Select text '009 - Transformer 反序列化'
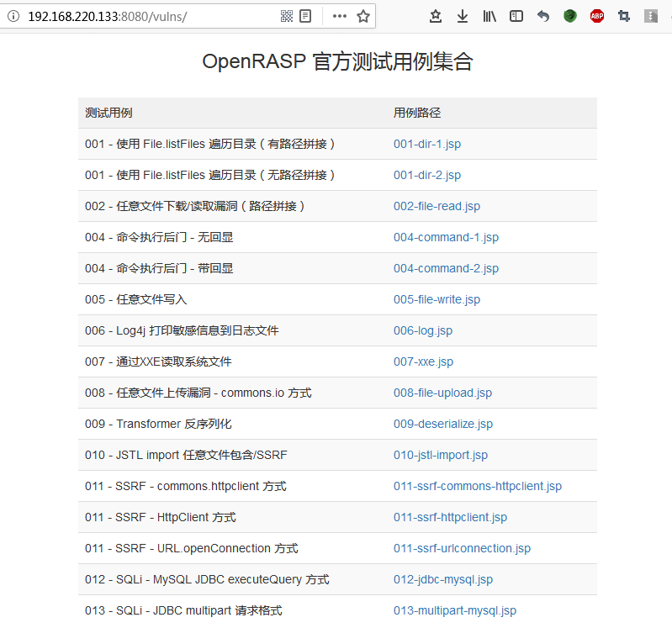This screenshot has height=628, width=672. point(158,424)
